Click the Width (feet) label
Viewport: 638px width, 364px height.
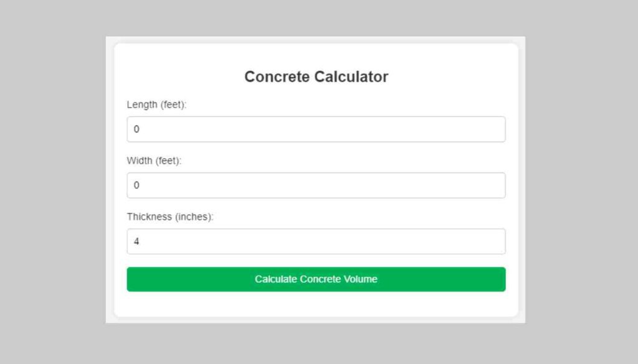pyautogui.click(x=153, y=161)
